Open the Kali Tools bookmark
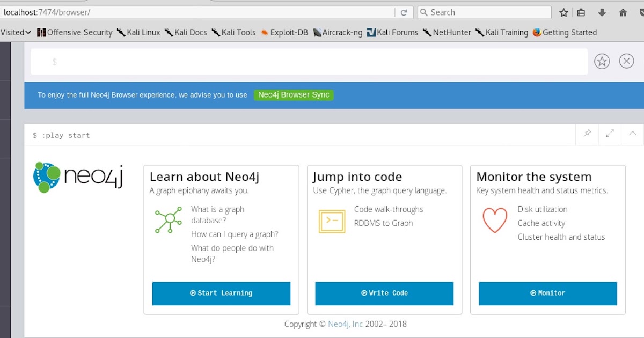The height and width of the screenshot is (338, 644). (x=233, y=32)
